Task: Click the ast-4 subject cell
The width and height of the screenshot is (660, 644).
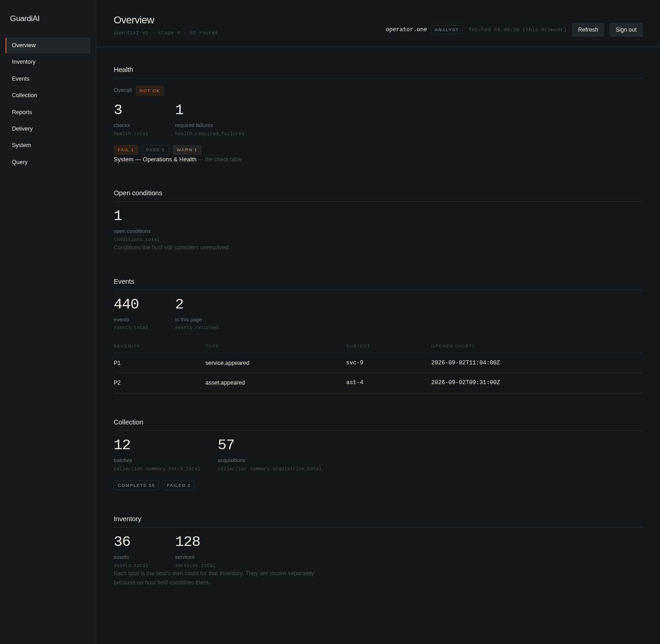Action: [x=355, y=383]
